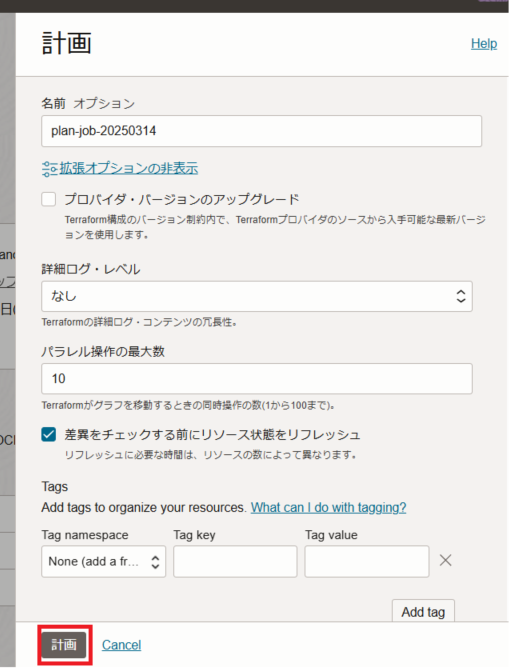517x672 pixels.
Task: Click the 名前 field containing plan-job-20250314
Action: click(x=262, y=131)
